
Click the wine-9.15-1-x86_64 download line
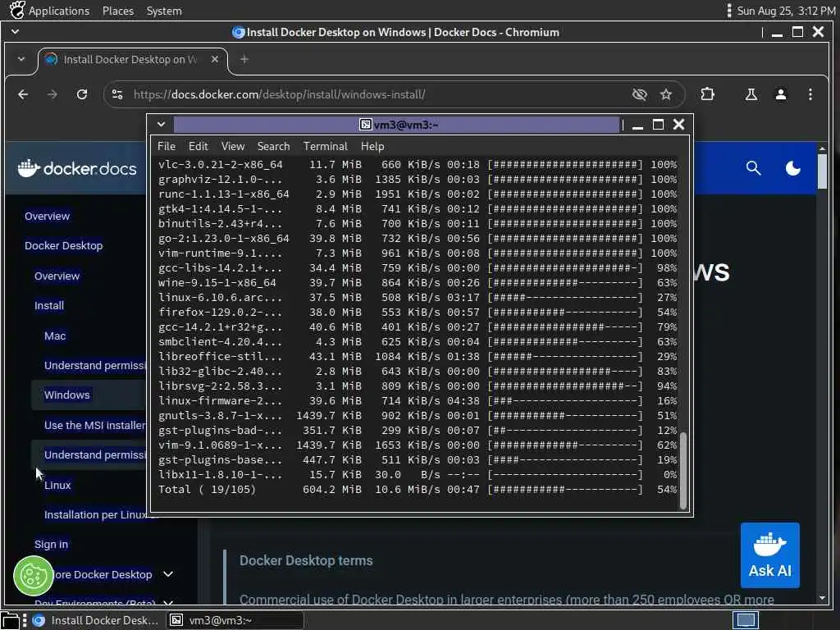coord(418,282)
